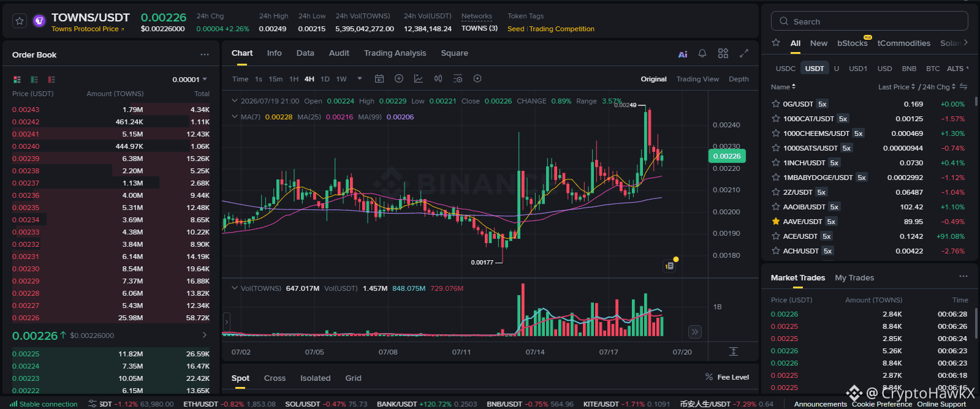Toggle the change/volume column switch icon

tap(963, 86)
